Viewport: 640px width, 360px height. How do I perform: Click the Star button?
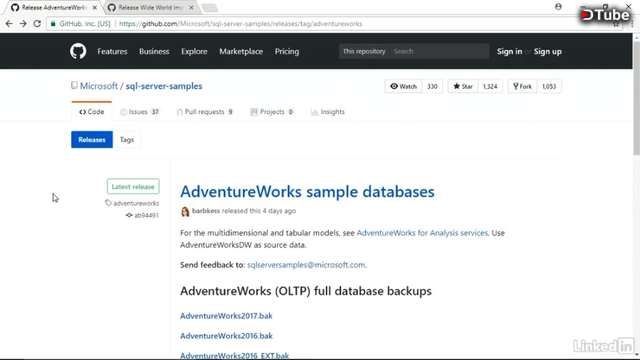click(x=463, y=86)
